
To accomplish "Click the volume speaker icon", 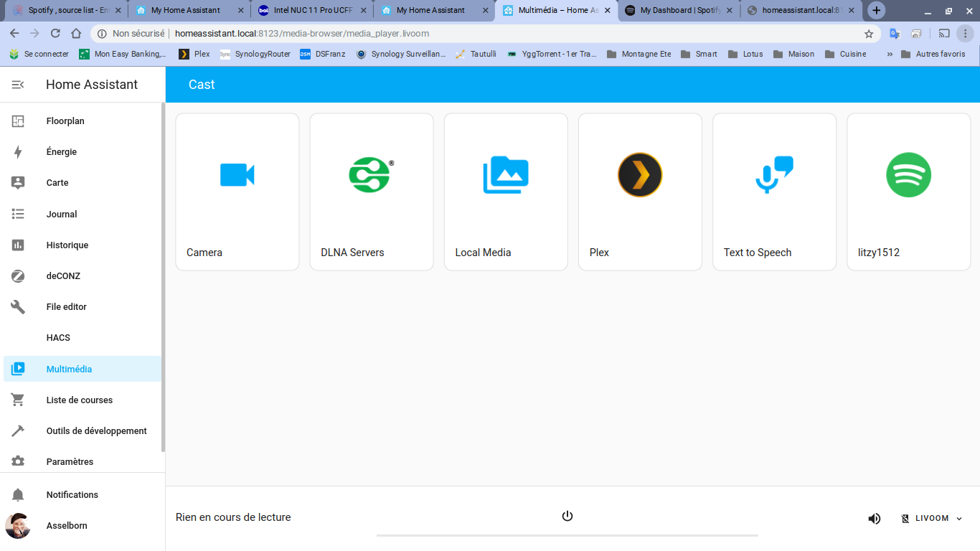I will pyautogui.click(x=875, y=519).
